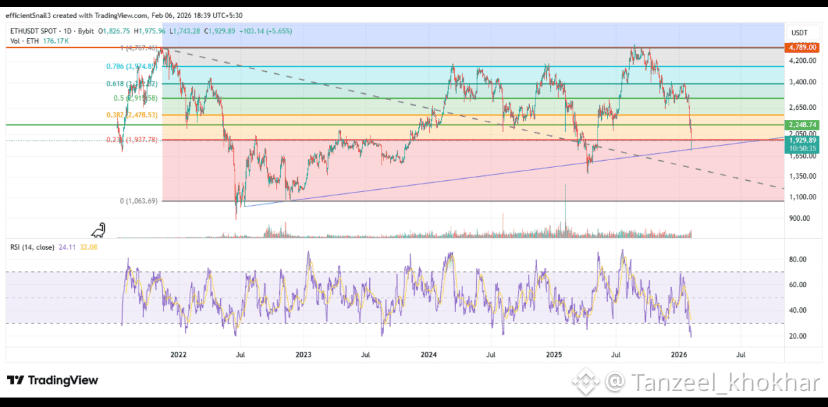Click the 2025 label on time axis
The width and height of the screenshot is (828, 407).
(x=553, y=354)
